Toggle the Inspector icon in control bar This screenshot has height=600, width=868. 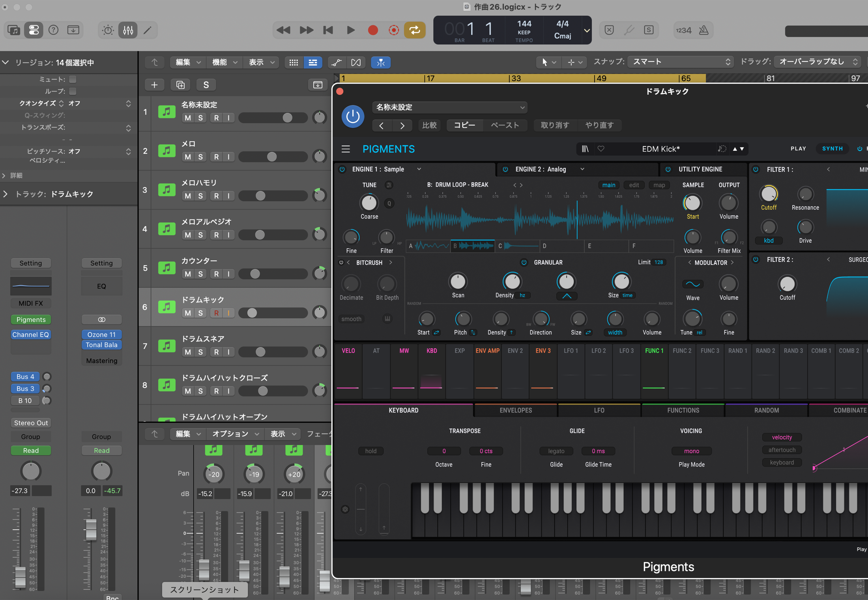[34, 30]
